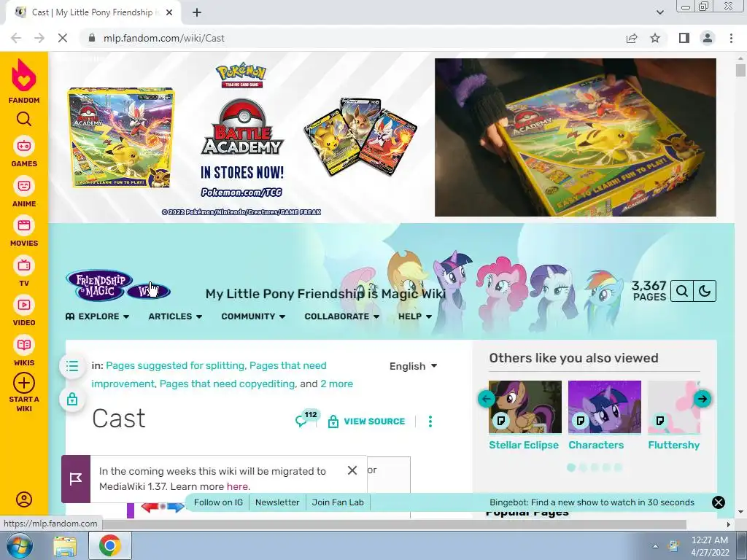Expand the Explore menu

click(x=98, y=316)
